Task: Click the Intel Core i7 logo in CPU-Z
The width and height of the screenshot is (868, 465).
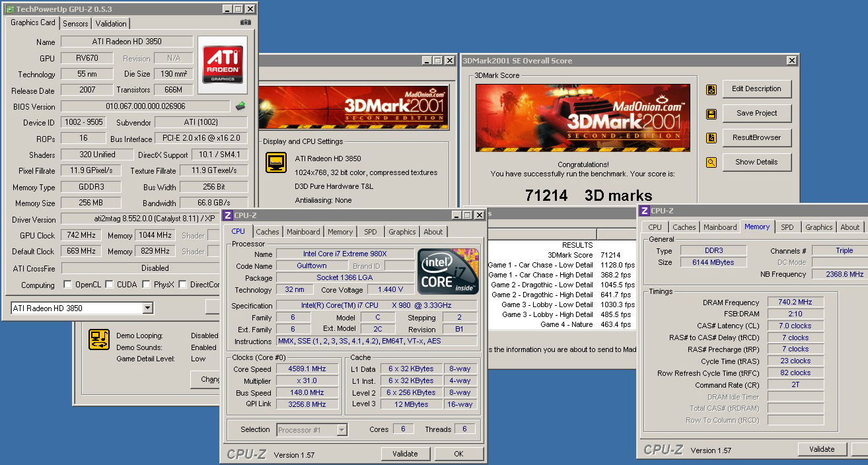Action: [448, 271]
